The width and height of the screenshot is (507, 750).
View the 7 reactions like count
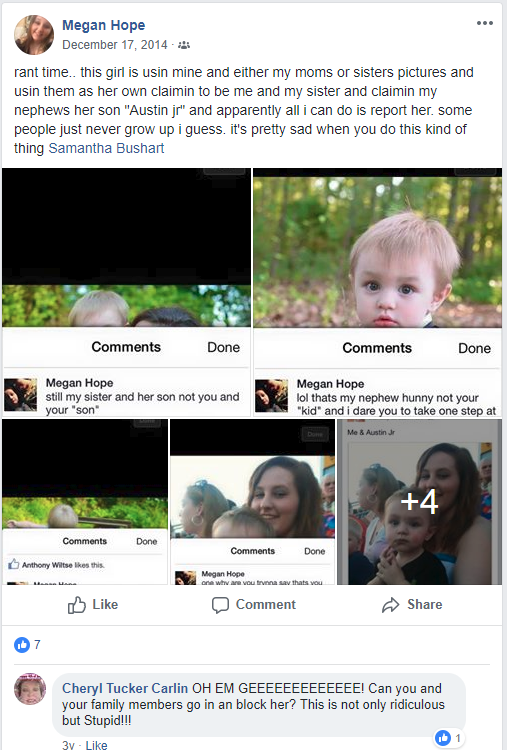(27, 645)
